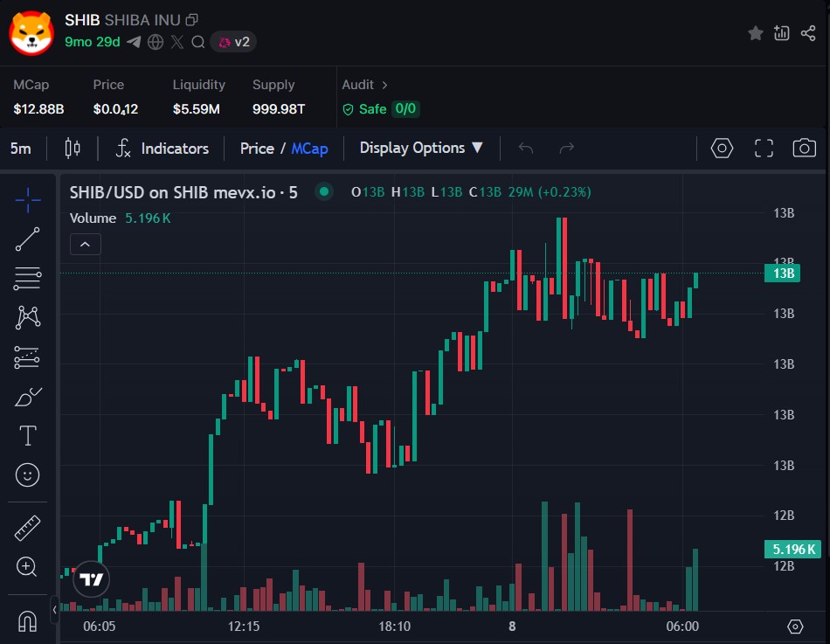Click the 13B current price label
This screenshot has height=644, width=830.
coord(783,274)
